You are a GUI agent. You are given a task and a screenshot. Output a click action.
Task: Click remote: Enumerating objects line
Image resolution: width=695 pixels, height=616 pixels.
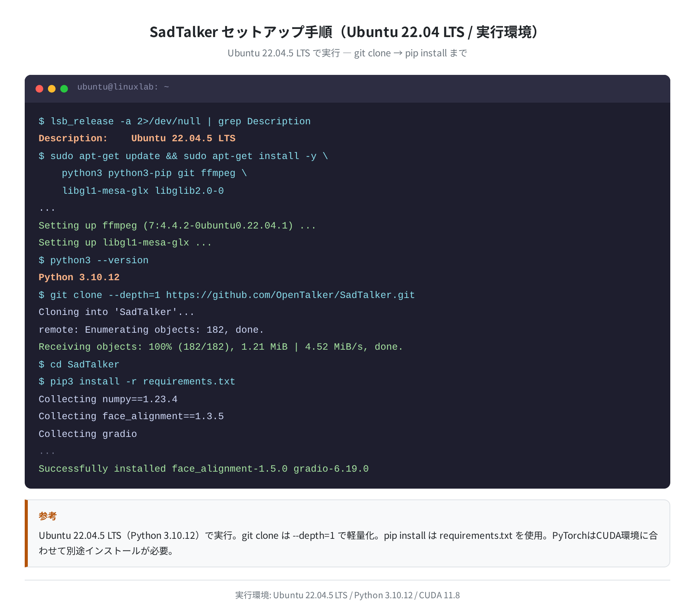[151, 330]
